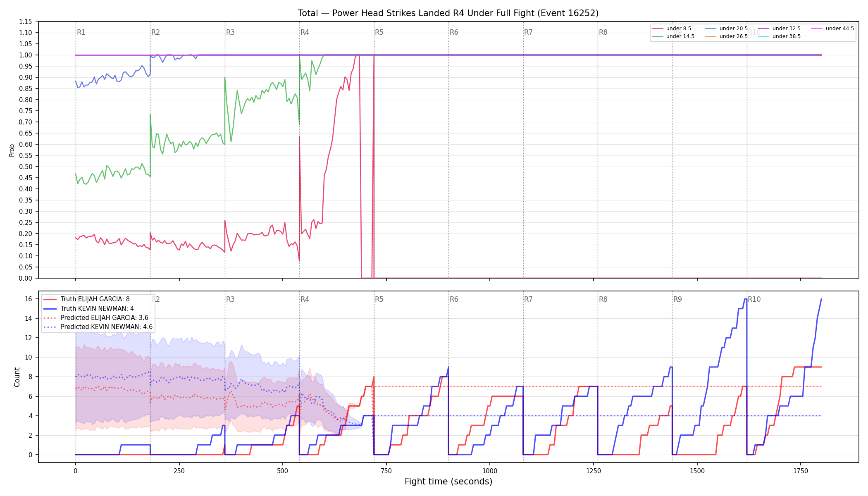The width and height of the screenshot is (868, 496).
Task: Click the 0.25 tick label on the Prob axis
Action: [x=25, y=223]
